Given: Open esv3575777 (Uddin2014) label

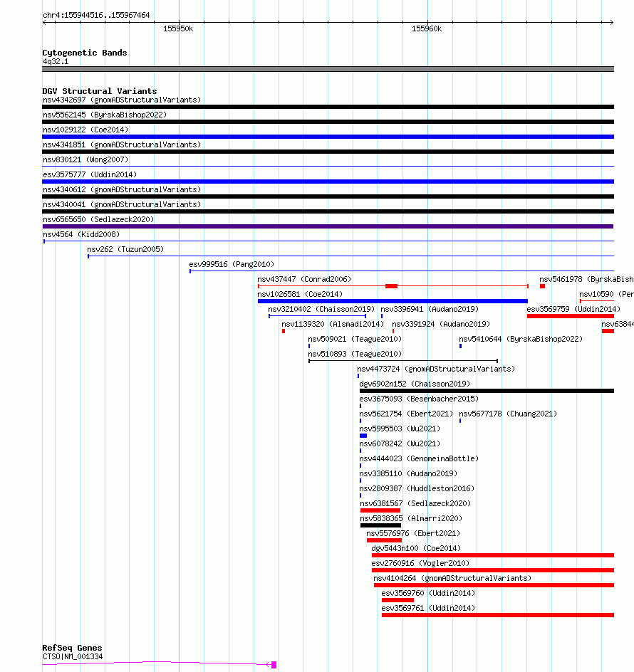Looking at the screenshot, I should (90, 175).
